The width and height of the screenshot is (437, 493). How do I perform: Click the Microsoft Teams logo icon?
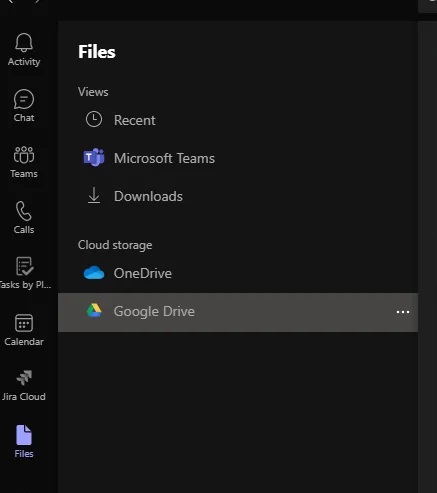[x=94, y=157]
